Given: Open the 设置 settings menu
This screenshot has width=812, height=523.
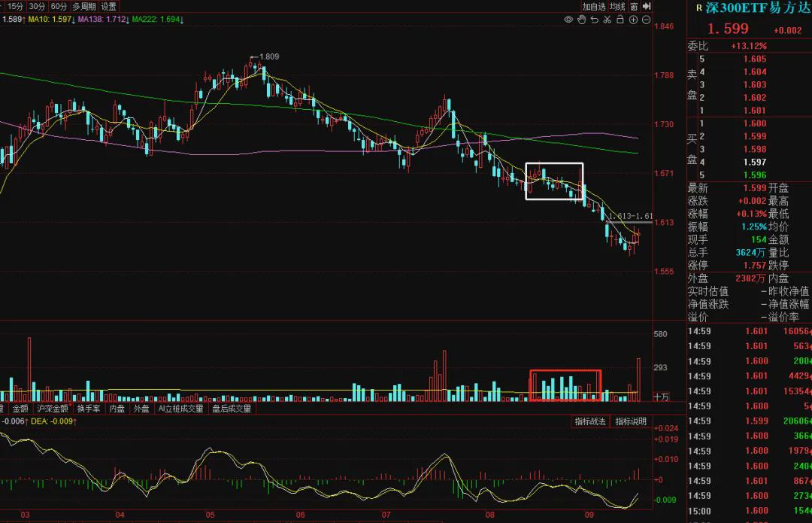Looking at the screenshot, I should click(109, 6).
